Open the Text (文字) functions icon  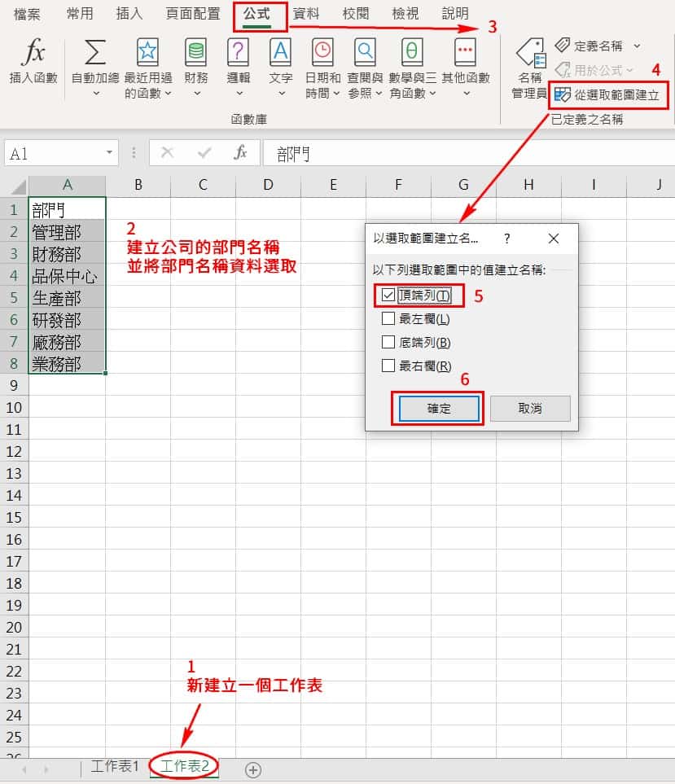click(280, 54)
